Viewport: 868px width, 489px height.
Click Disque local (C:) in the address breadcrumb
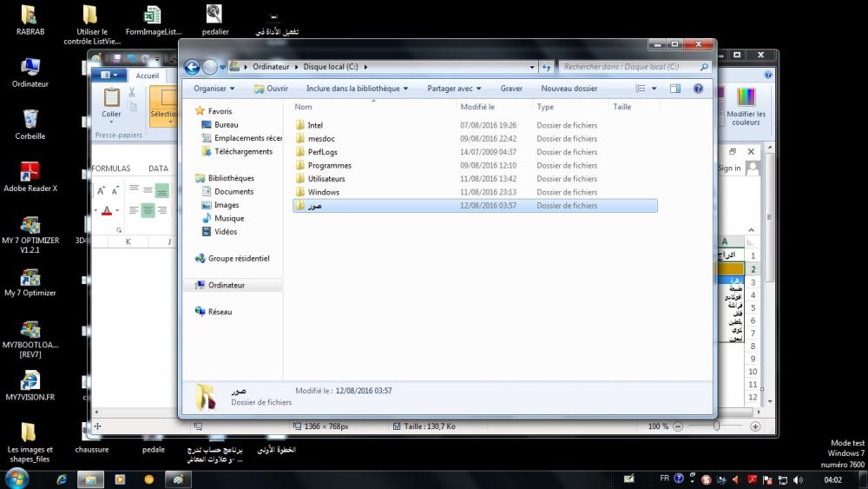(331, 67)
